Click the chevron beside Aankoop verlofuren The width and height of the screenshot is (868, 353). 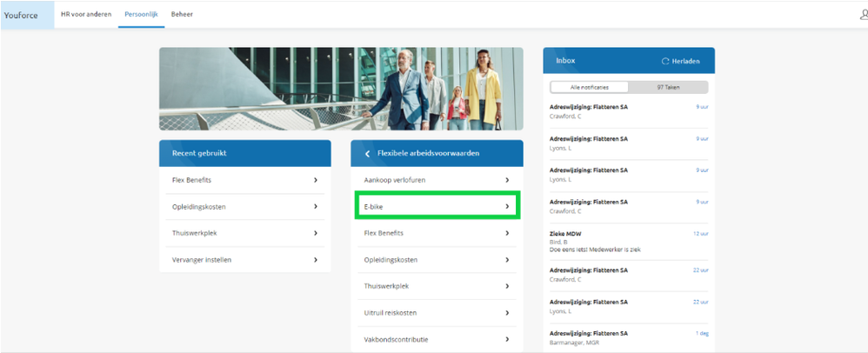507,180
